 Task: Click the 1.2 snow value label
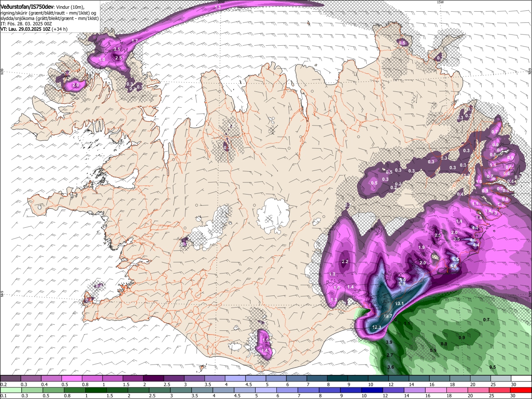pos(332,274)
